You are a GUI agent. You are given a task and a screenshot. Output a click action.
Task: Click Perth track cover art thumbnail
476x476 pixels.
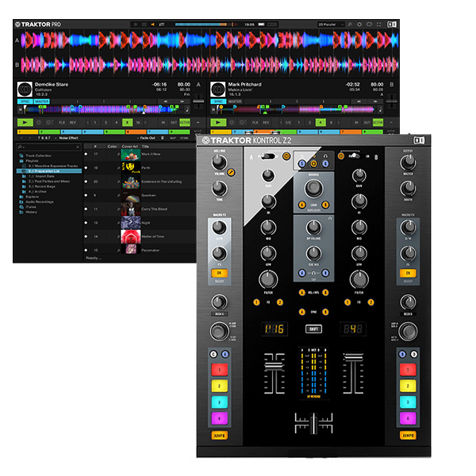(x=131, y=168)
